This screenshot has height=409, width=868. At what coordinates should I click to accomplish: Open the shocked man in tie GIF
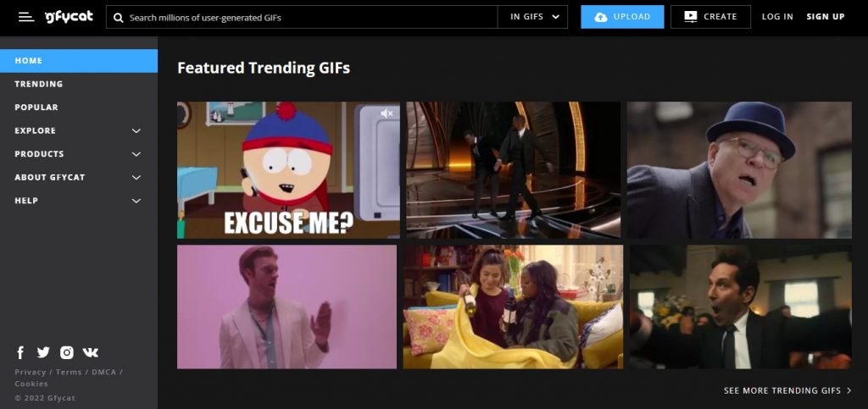coord(741,307)
